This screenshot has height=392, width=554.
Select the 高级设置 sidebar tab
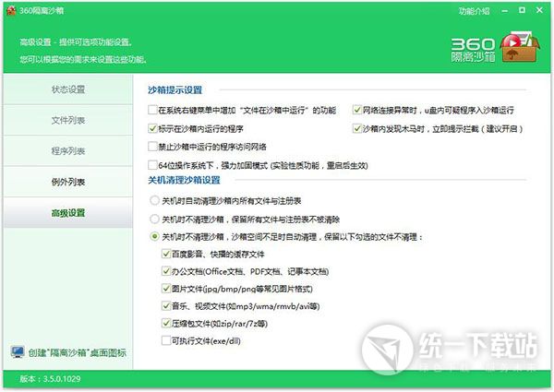(x=67, y=213)
